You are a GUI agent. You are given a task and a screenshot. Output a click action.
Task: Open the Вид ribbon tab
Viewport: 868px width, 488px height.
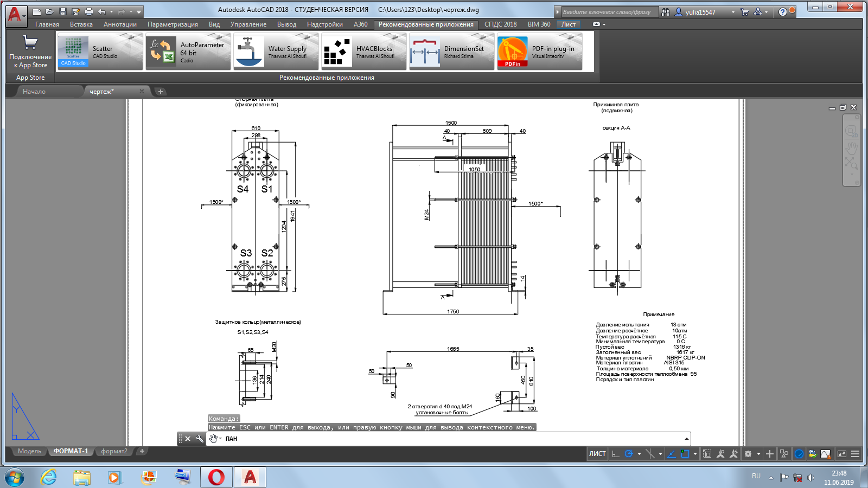coord(214,24)
